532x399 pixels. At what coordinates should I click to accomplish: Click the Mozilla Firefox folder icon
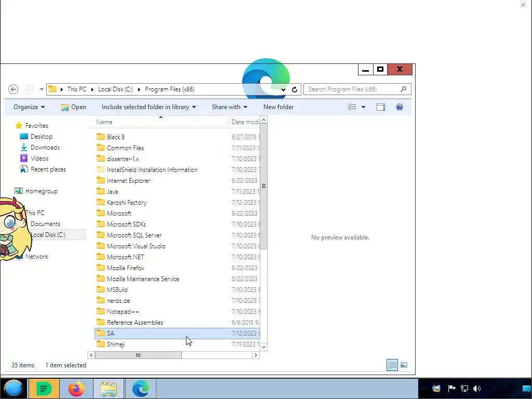pos(100,268)
